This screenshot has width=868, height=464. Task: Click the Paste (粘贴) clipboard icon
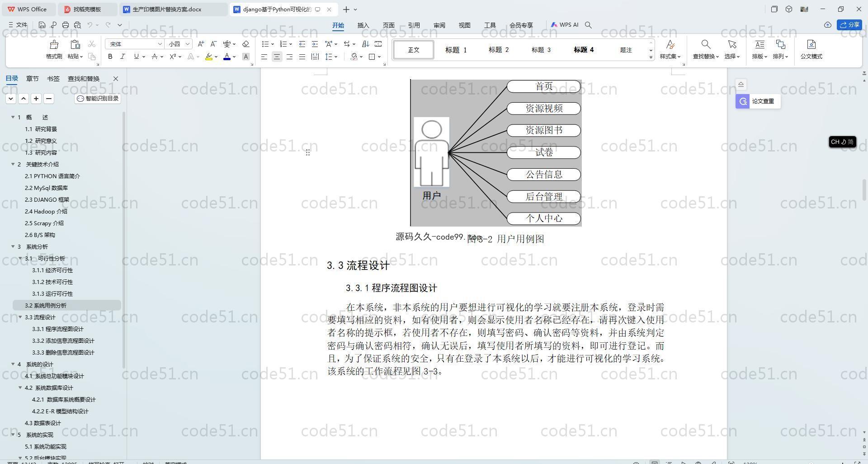pos(75,44)
